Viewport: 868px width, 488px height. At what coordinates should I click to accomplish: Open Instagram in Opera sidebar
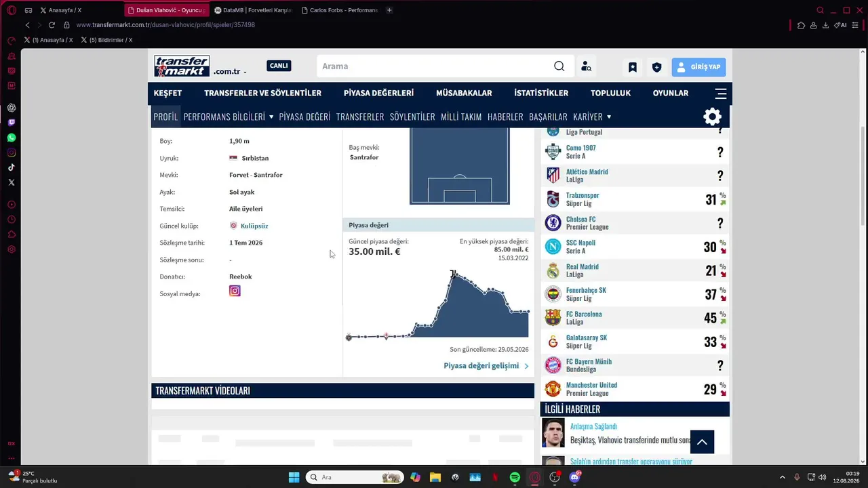[12, 152]
